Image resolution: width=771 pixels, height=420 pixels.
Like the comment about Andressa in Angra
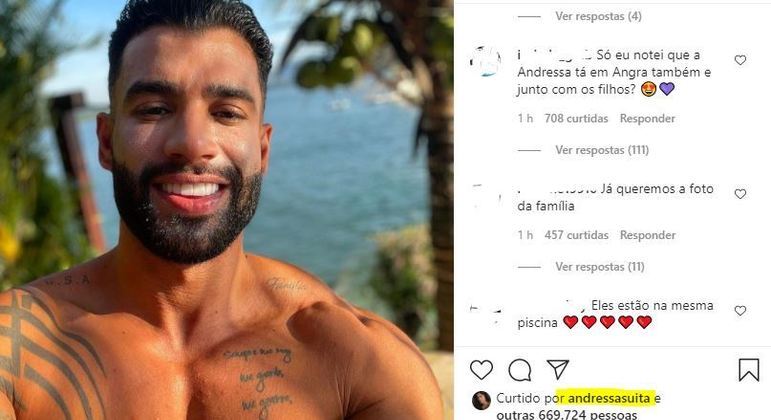point(740,60)
